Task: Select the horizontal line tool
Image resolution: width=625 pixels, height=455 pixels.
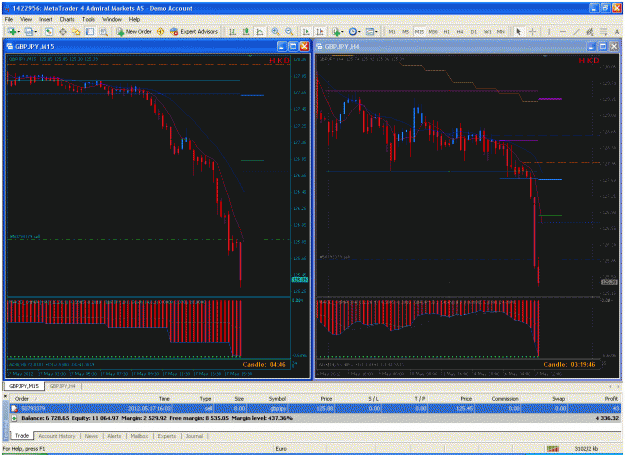Action: tap(562, 31)
